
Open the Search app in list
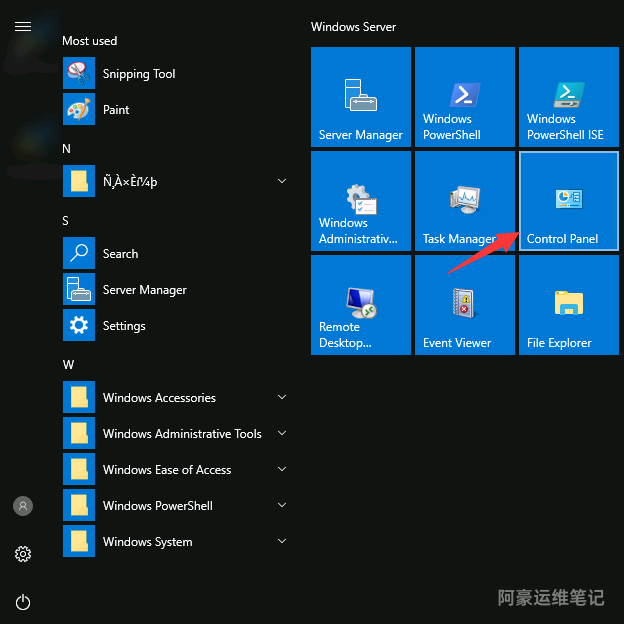175,254
